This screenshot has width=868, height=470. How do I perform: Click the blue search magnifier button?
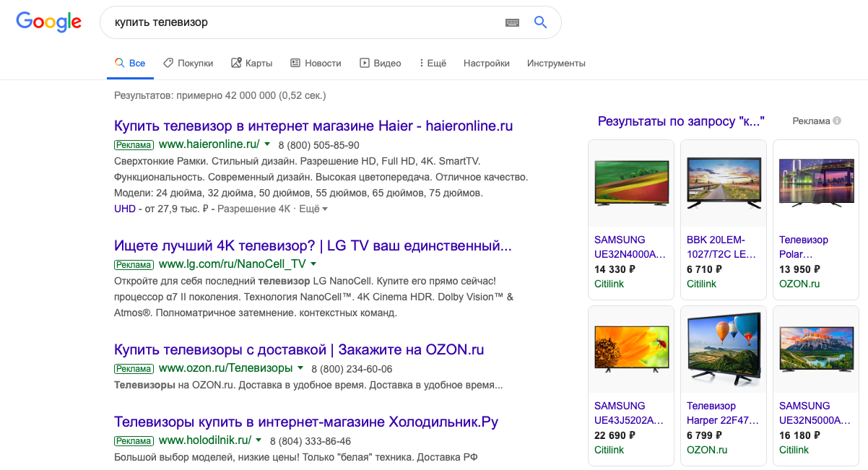540,22
